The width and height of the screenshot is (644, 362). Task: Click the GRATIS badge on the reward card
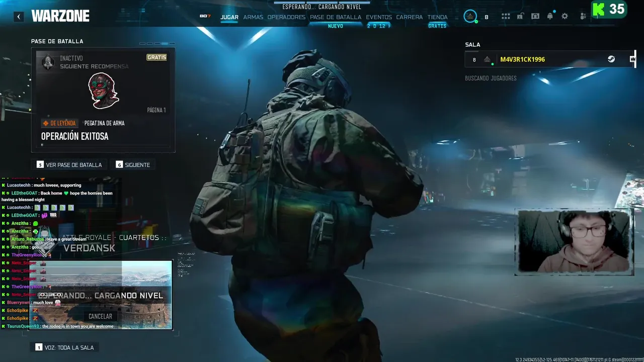tap(156, 57)
